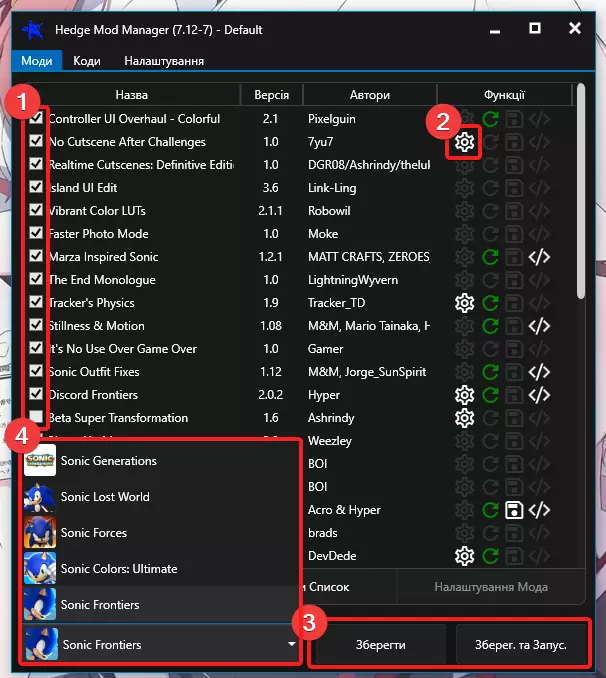Open code icon for Sonic Outfit Fixes
The image size is (606, 678).
pos(539,372)
